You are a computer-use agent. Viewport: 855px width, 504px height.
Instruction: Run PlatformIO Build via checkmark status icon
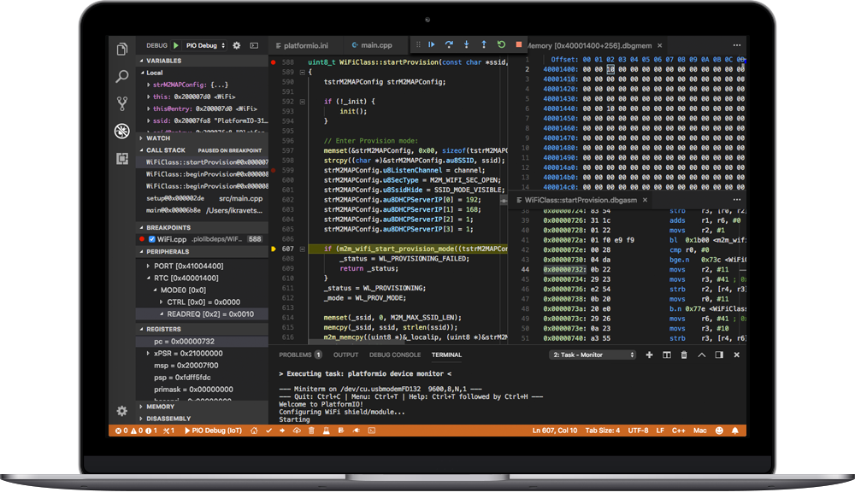pos(270,431)
